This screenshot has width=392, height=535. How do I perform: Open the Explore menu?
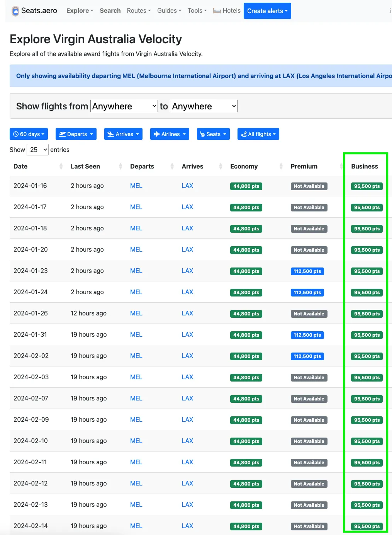80,11
